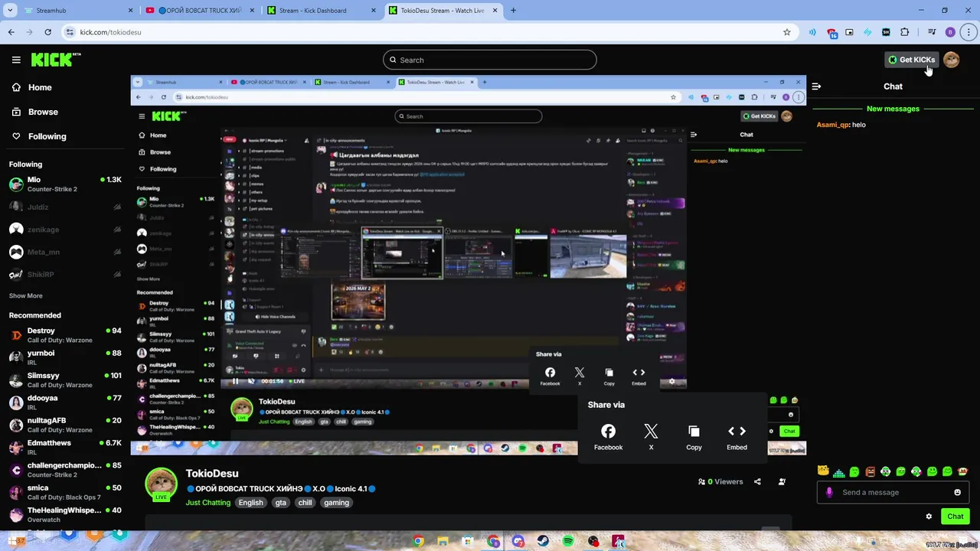The image size is (980, 551).
Task: Click the moderator icon right of share
Action: pyautogui.click(x=782, y=482)
